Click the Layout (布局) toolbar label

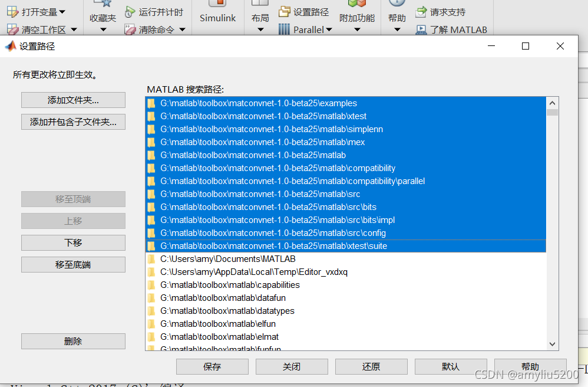pyautogui.click(x=260, y=18)
